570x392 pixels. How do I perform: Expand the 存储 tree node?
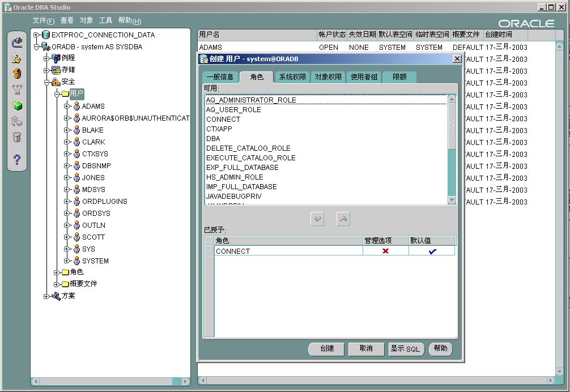[x=46, y=70]
